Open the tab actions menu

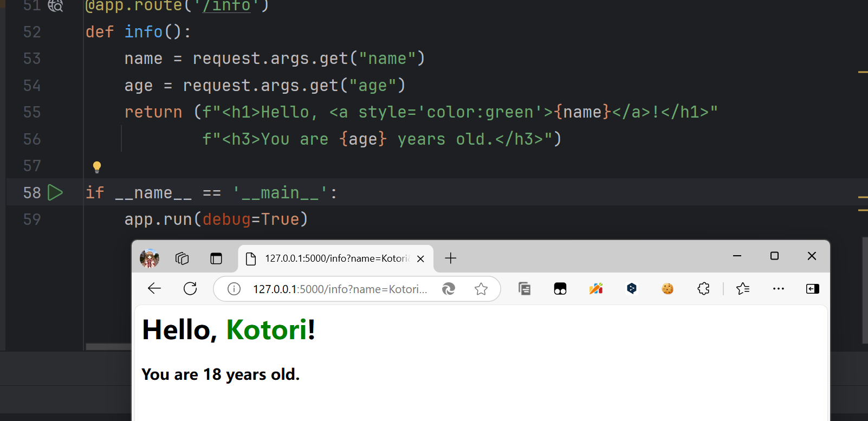tap(216, 258)
